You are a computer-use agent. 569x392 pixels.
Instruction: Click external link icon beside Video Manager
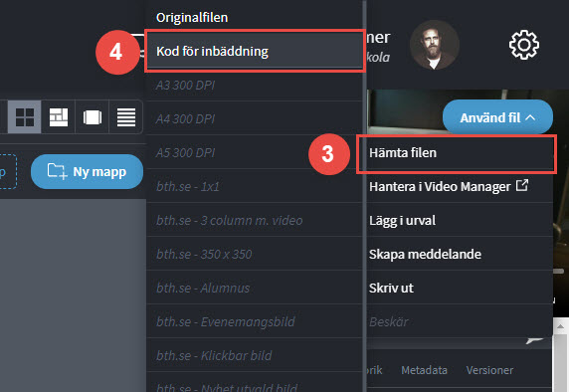[522, 185]
